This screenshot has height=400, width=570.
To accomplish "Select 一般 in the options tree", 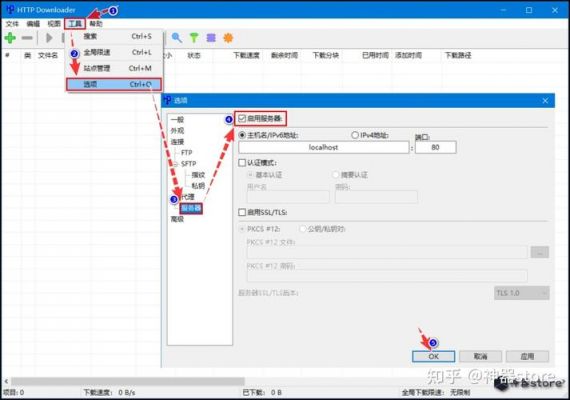I will point(177,120).
